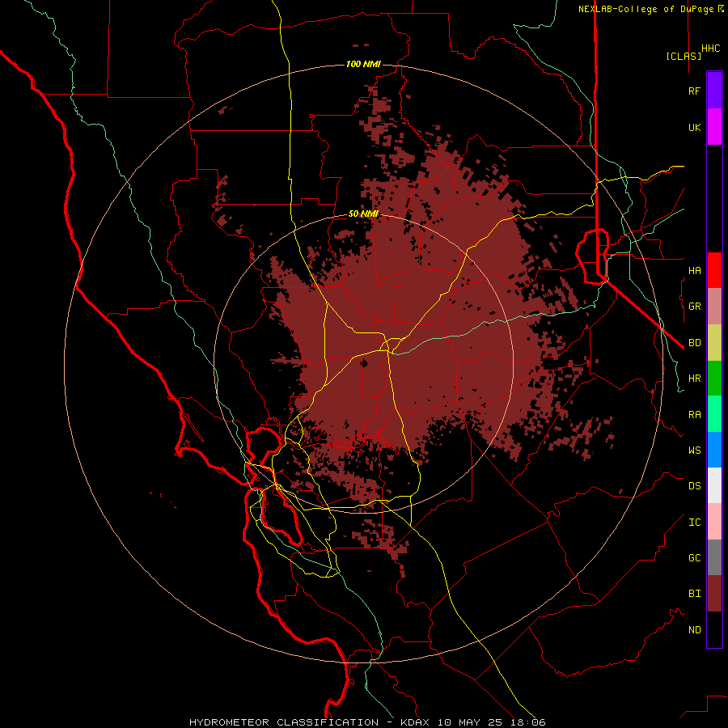
Task: Click the KDAX radar station identifier
Action: click(x=415, y=722)
